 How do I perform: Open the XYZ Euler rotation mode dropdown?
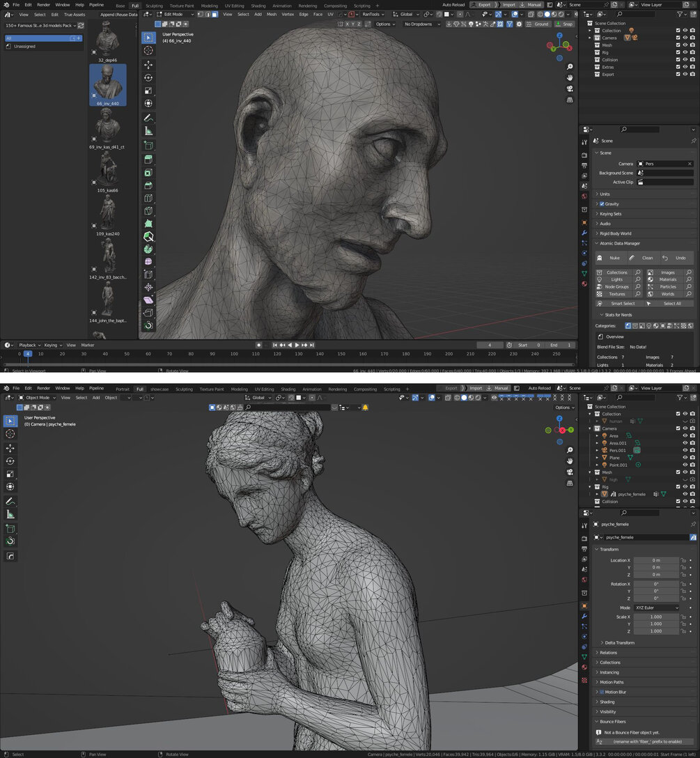(657, 608)
